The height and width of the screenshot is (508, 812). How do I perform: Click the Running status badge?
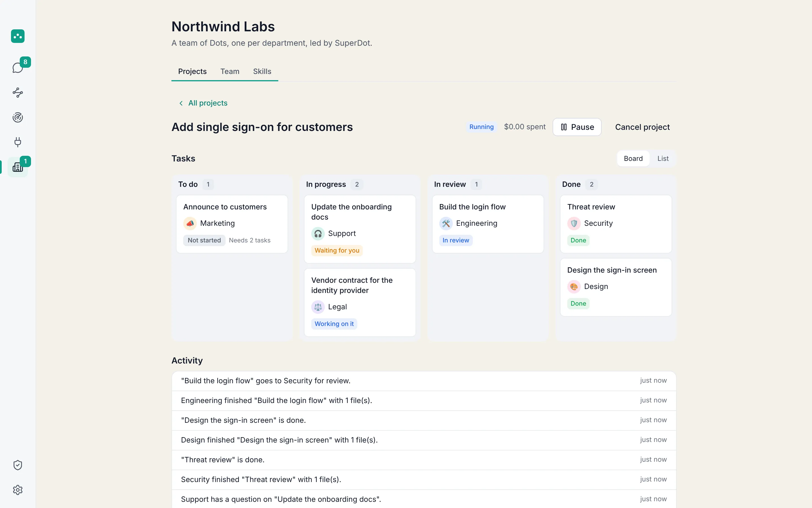482,127
